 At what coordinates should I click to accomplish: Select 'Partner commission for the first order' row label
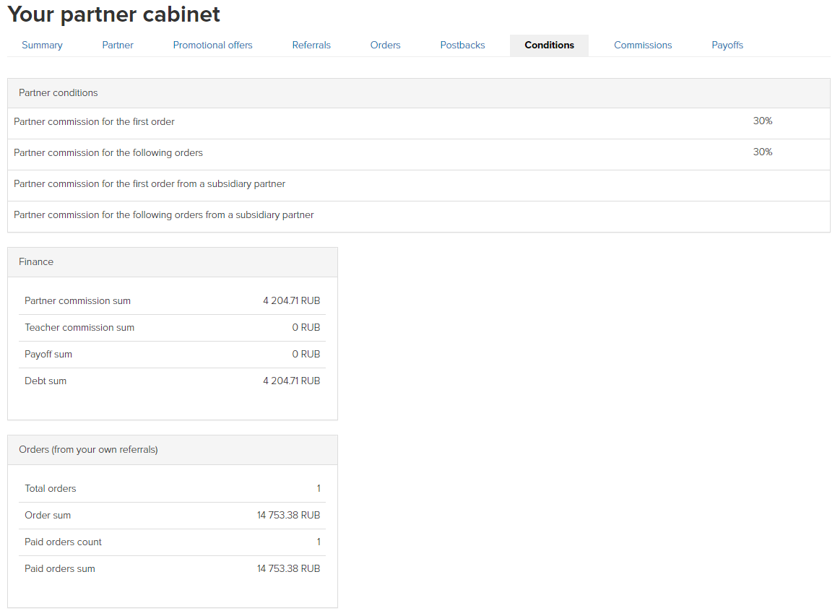click(94, 121)
